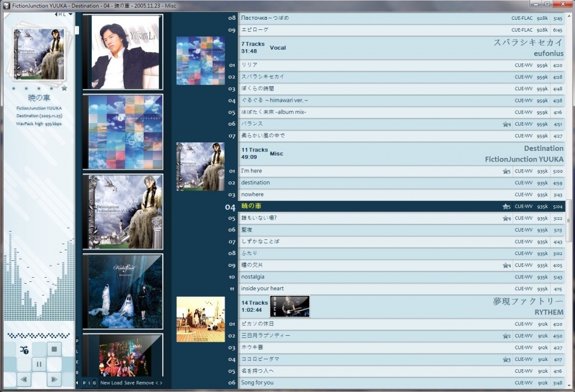This screenshot has width=575, height=392.
Task: Click the Save playlist button
Action: (129, 383)
